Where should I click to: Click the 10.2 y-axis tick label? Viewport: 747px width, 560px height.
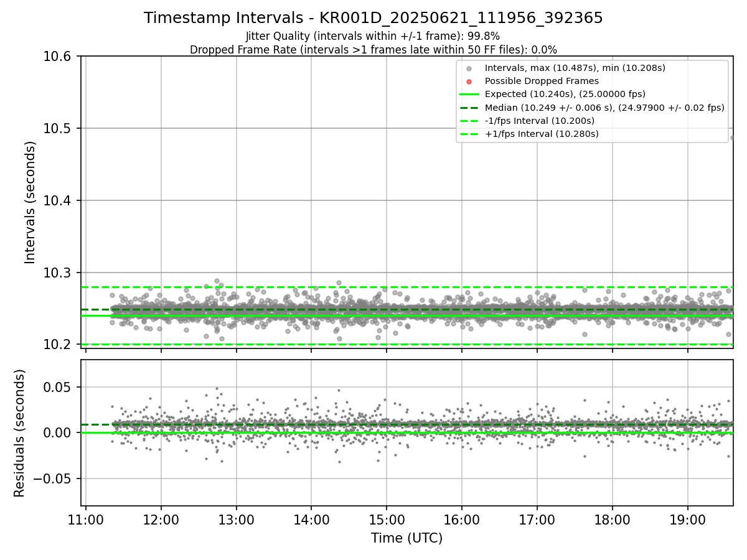(59, 345)
